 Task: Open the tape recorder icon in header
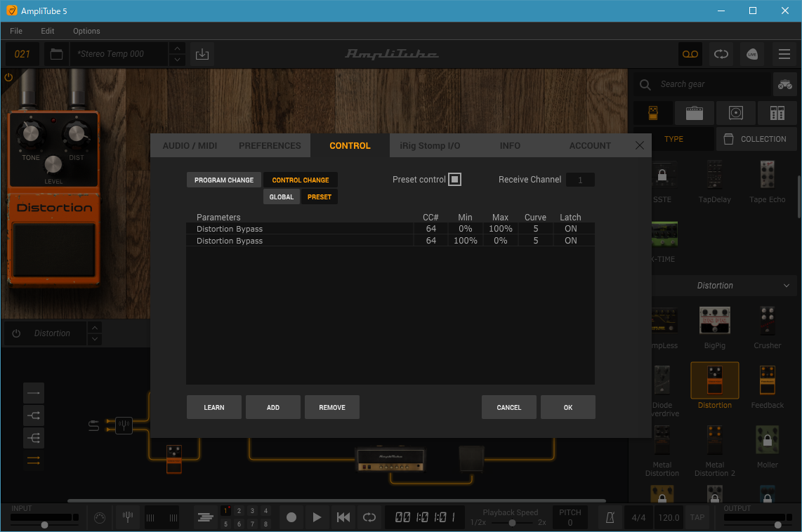(690, 54)
